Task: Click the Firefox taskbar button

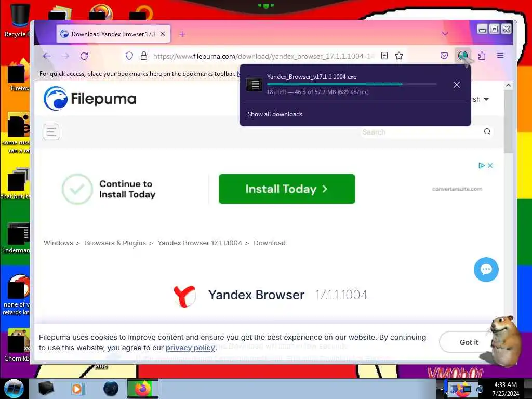Action: [143, 389]
